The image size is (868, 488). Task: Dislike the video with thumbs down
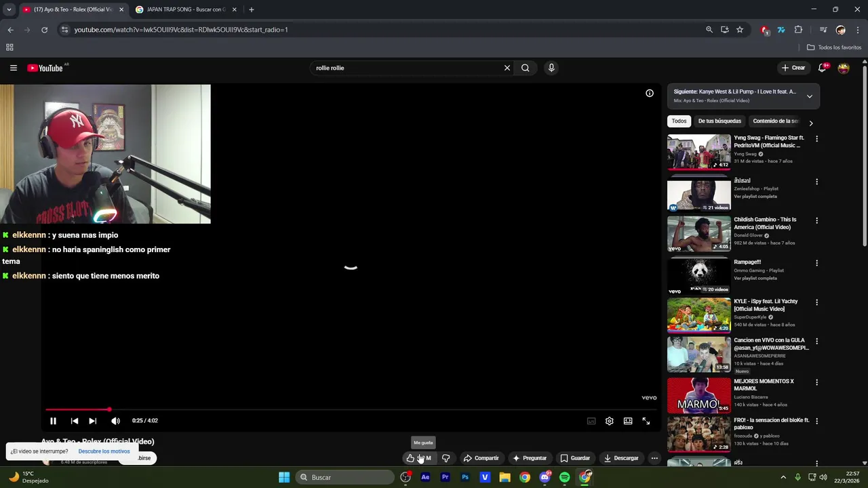tap(446, 458)
